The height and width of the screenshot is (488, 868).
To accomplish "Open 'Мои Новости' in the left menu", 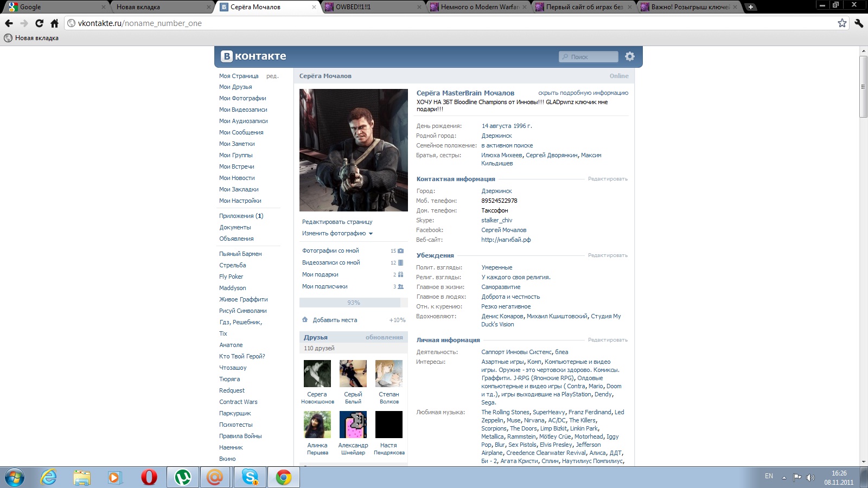I will [237, 178].
